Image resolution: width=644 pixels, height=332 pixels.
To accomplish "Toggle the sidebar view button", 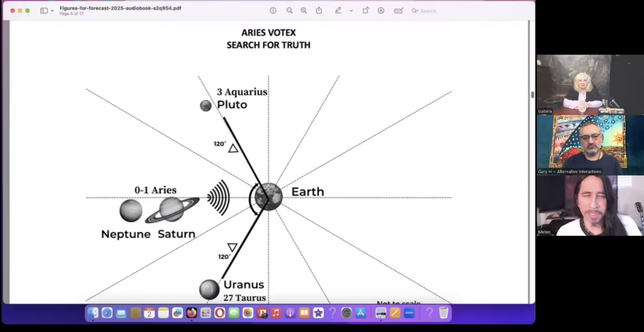I will [x=44, y=11].
